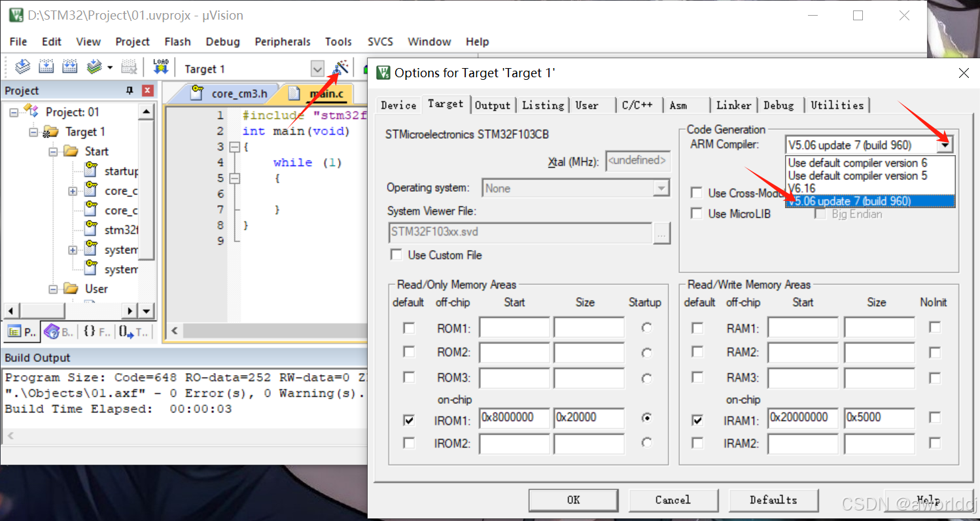Click the Project: 01 workspace icon
This screenshot has width=980, height=521.
click(x=32, y=111)
